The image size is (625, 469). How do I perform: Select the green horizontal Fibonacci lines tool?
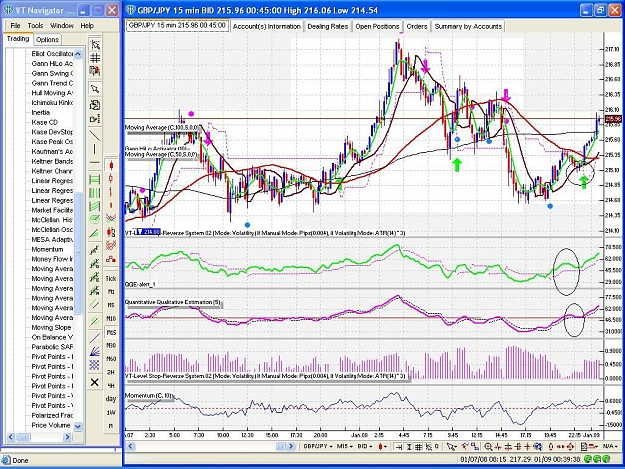pos(95,179)
